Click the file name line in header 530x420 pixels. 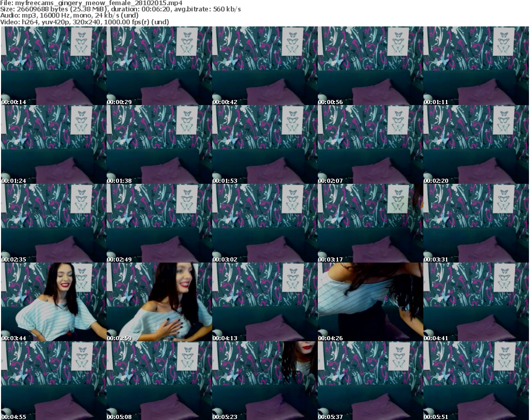pyautogui.click(x=91, y=3)
